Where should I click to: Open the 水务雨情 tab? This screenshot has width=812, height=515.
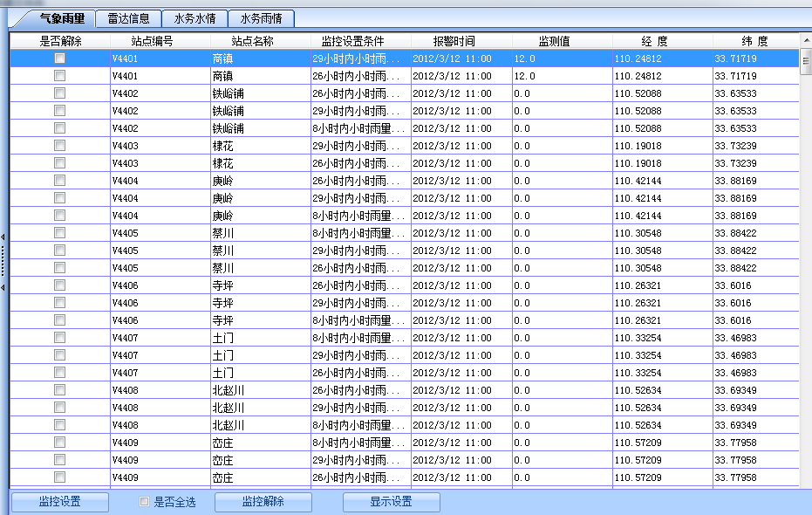point(264,17)
